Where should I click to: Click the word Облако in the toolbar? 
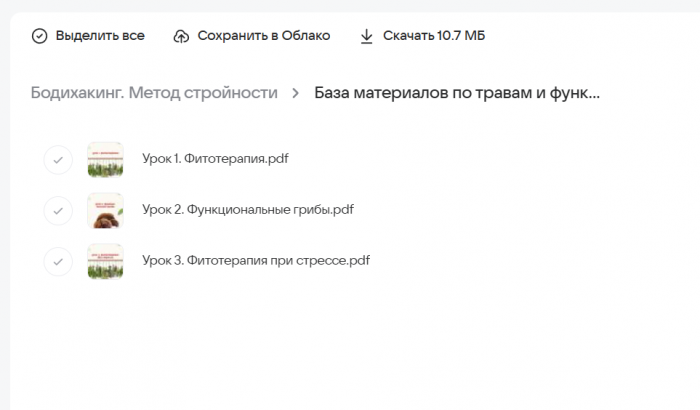(304, 36)
